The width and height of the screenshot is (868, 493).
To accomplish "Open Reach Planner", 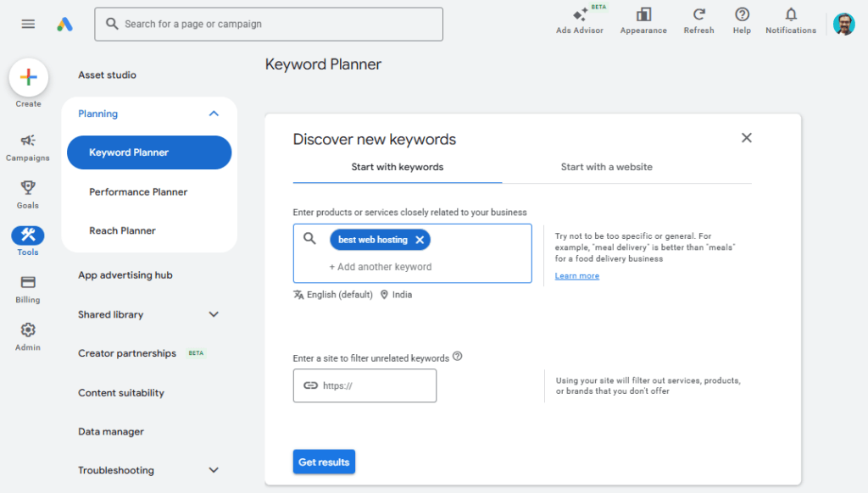I will coord(122,230).
